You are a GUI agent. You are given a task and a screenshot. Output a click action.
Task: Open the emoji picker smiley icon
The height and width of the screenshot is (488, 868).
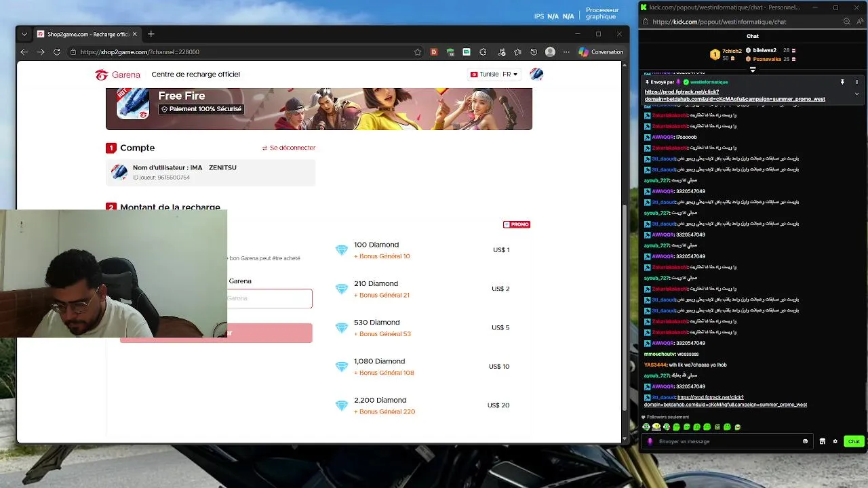(x=806, y=441)
